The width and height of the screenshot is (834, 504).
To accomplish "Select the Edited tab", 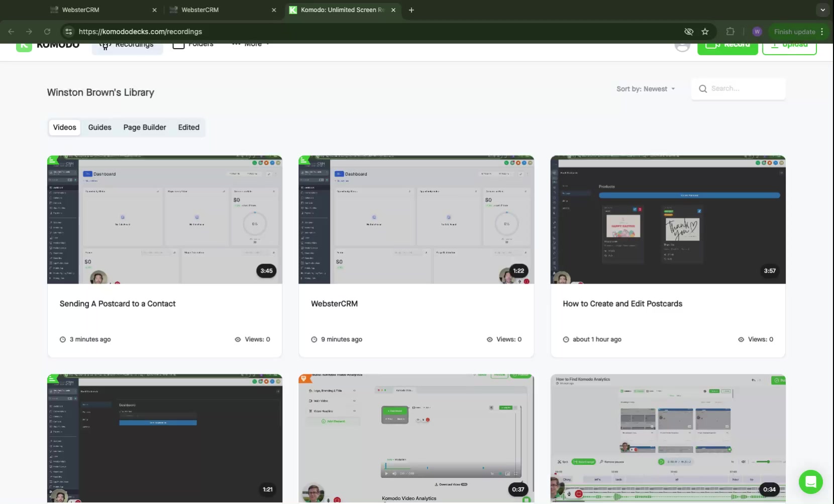I will tap(189, 128).
